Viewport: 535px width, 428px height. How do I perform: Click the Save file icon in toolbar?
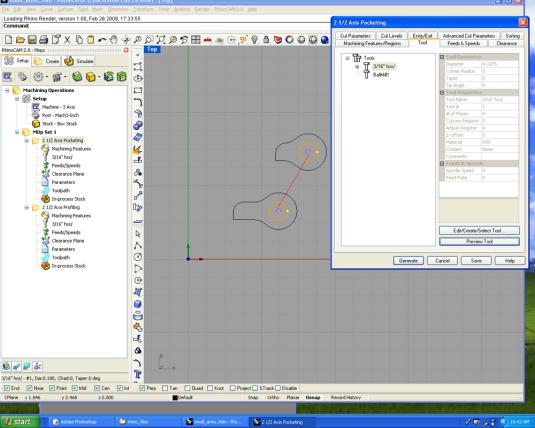click(x=32, y=40)
